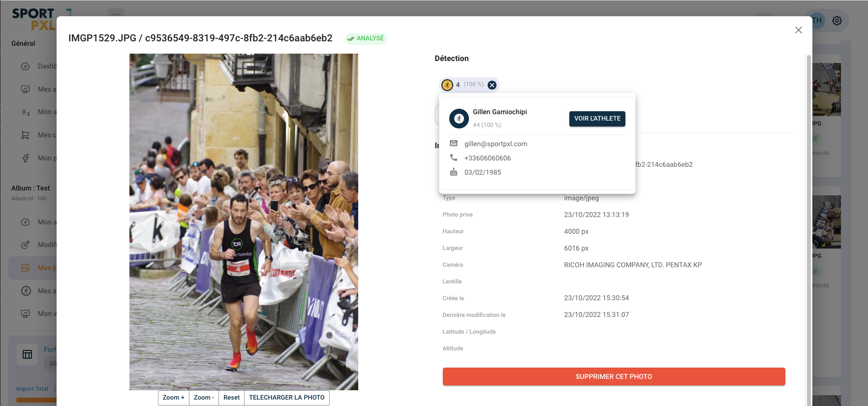Click athlete name Gillen Gamiochipi
This screenshot has width=868, height=406.
pos(499,112)
